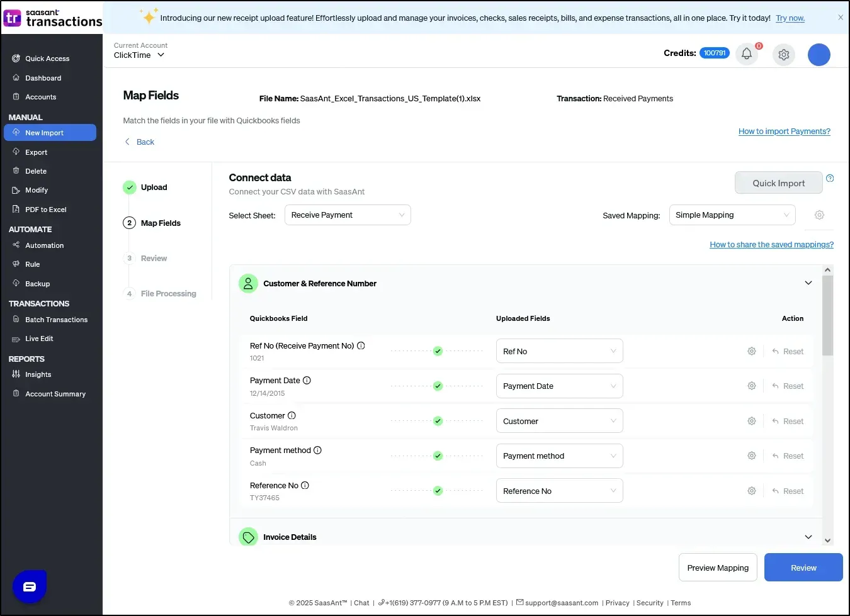The height and width of the screenshot is (616, 850).
Task: Open settings gear for Customer row
Action: [x=752, y=421]
